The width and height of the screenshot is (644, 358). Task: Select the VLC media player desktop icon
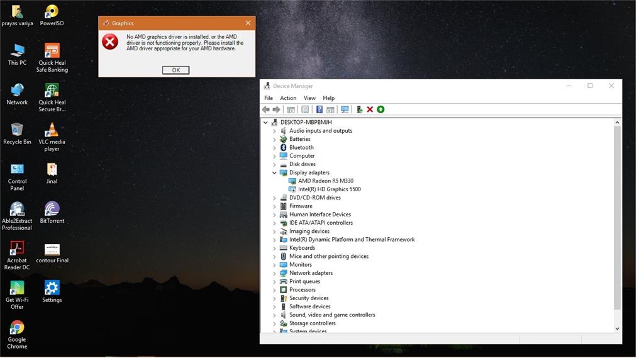tap(52, 138)
